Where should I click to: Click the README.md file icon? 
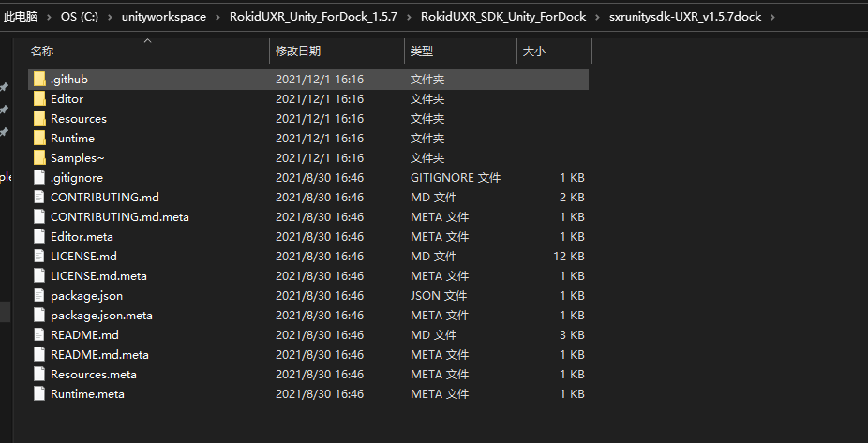(x=38, y=334)
